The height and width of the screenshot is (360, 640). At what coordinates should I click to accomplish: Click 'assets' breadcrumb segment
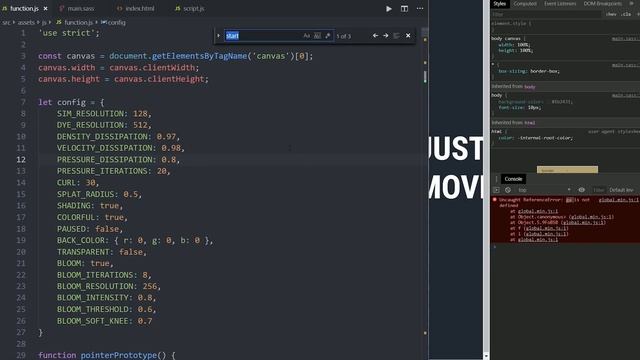[x=26, y=22]
